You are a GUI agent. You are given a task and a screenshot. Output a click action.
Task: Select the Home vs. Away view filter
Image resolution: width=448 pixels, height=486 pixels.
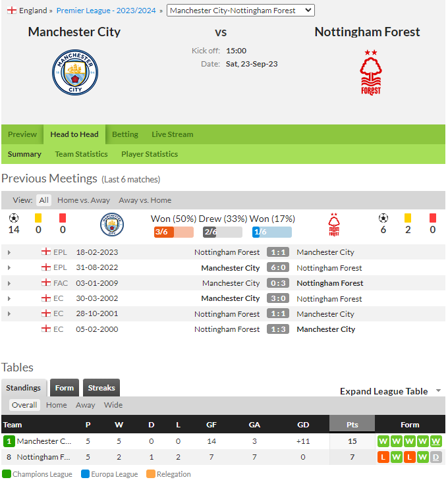point(84,200)
